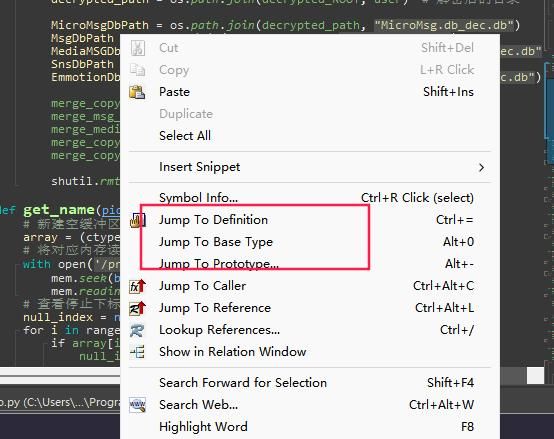Image resolution: width=554 pixels, height=439 pixels.
Task: Click the get_name function definition
Action: [59, 210]
